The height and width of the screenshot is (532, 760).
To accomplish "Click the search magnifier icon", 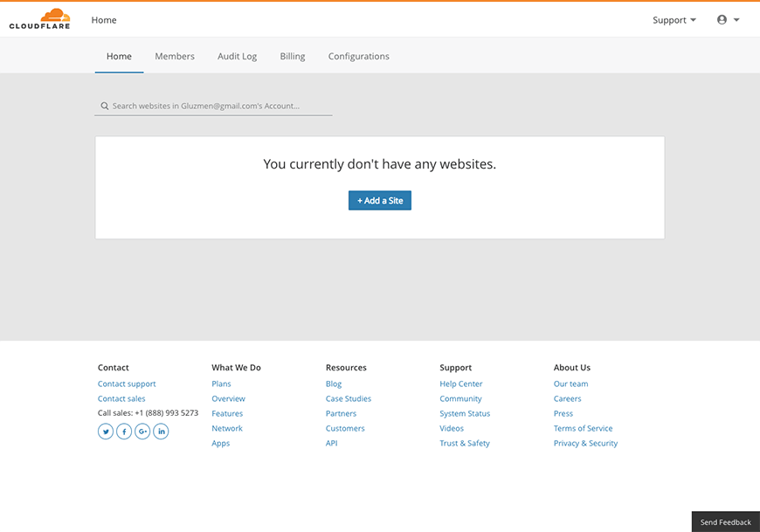I will (104, 106).
